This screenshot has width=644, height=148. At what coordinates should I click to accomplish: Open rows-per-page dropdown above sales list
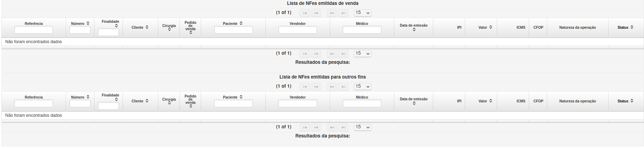click(x=363, y=13)
